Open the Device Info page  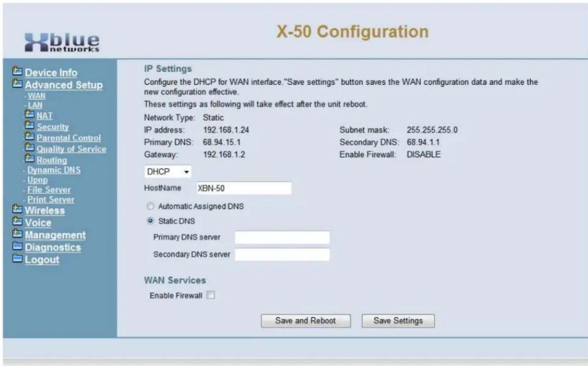[51, 73]
